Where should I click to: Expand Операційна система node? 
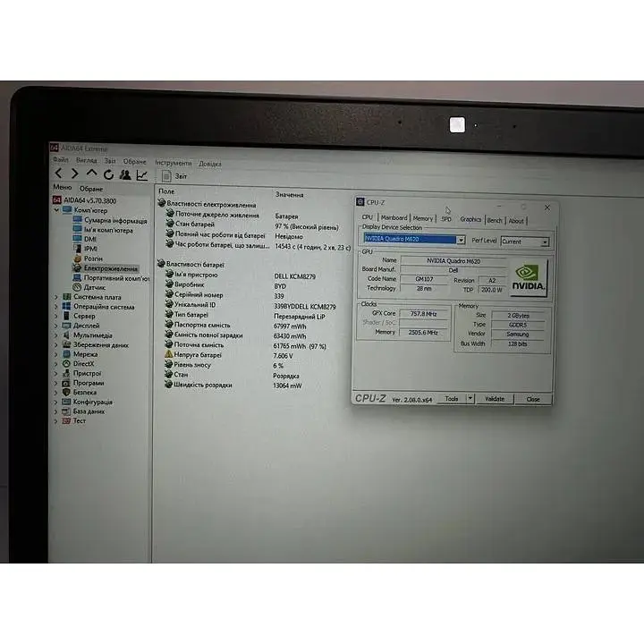pyautogui.click(x=56, y=306)
